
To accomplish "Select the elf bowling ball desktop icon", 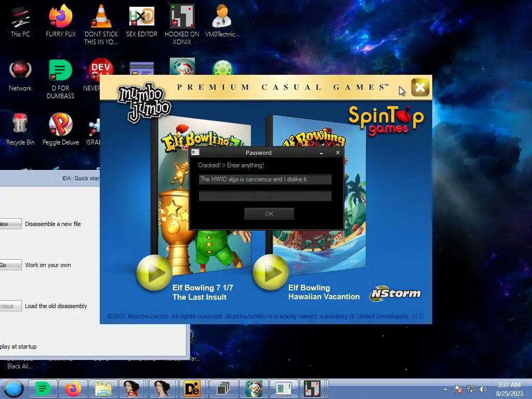I will 182,66.
